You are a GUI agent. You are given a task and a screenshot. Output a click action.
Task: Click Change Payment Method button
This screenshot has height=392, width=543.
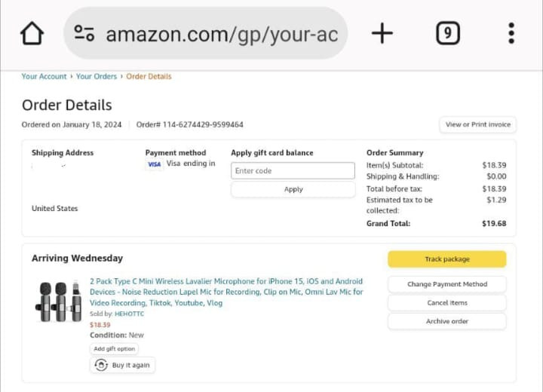(x=446, y=284)
